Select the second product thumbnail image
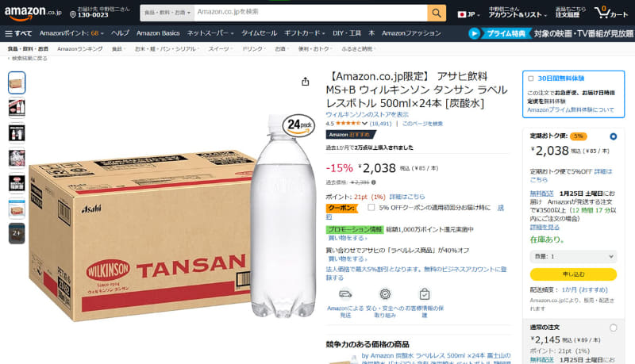The image size is (635, 364). click(x=17, y=108)
